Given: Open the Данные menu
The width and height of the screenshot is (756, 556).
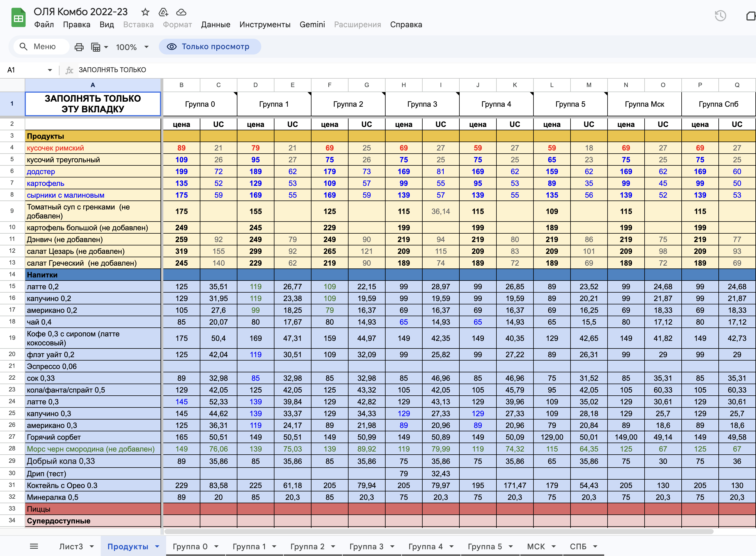Looking at the screenshot, I should pos(215,24).
